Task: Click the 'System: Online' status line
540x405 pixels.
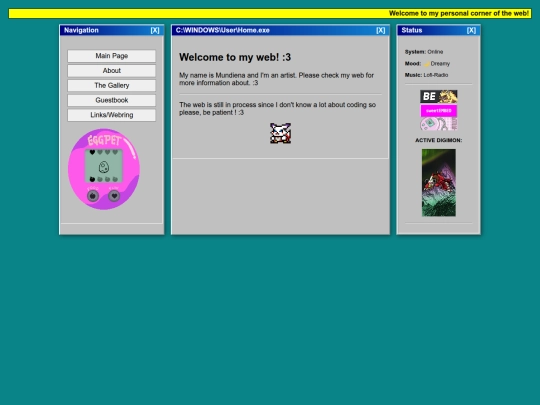Action: click(424, 52)
